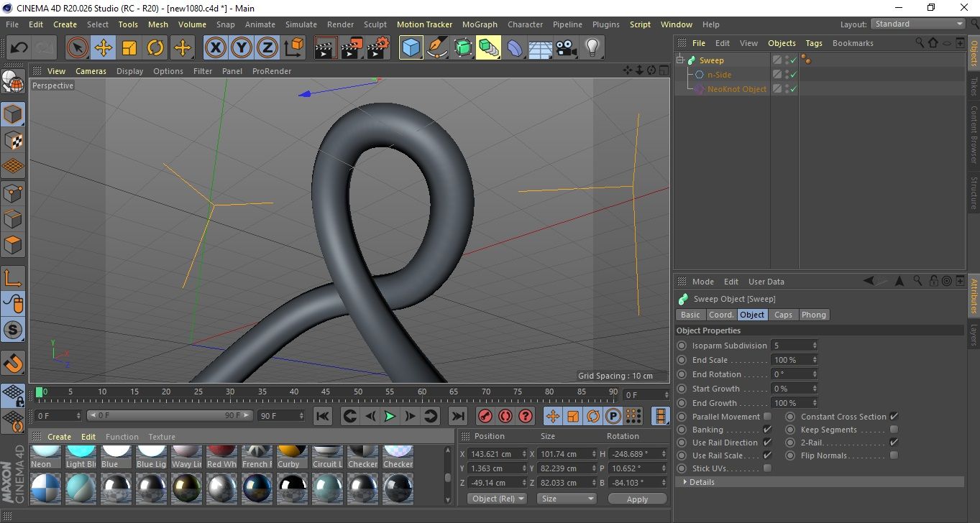Open Edit Render Settings
Viewport: 980px width, 523px height.
[x=378, y=48]
